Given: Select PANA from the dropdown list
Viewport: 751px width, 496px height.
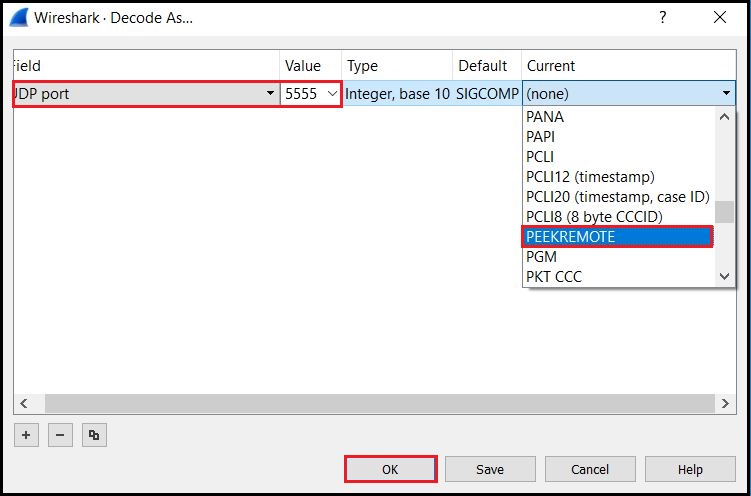Looking at the screenshot, I should click(x=545, y=117).
